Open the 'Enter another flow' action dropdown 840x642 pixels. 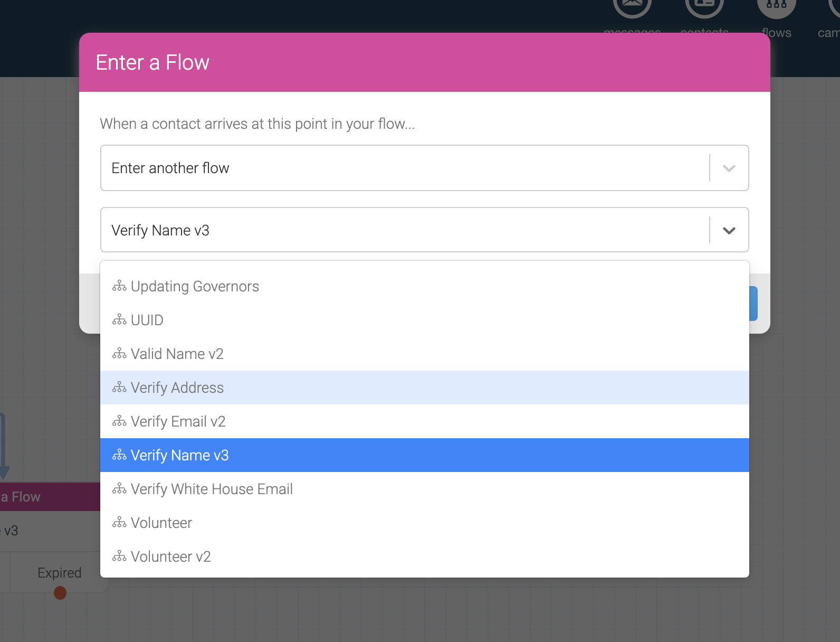pos(425,168)
